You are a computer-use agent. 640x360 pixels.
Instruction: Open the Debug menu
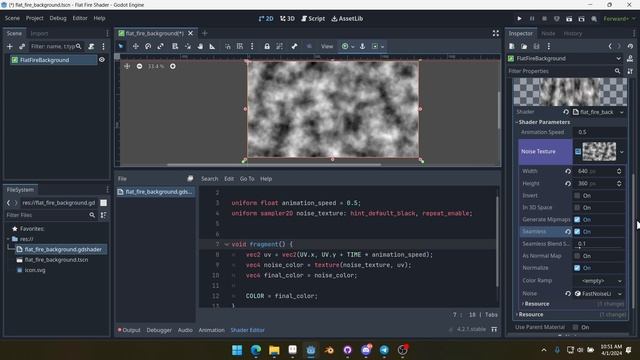[58, 18]
